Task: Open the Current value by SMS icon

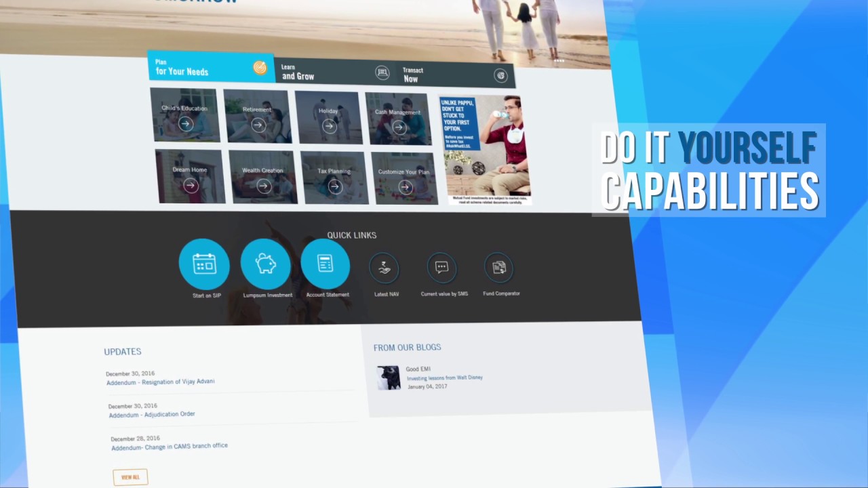Action: point(442,267)
